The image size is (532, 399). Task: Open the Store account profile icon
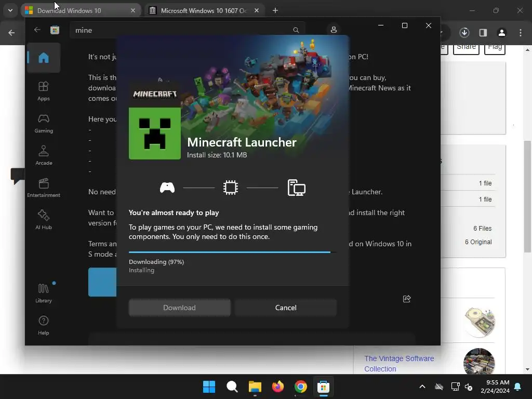(x=334, y=30)
